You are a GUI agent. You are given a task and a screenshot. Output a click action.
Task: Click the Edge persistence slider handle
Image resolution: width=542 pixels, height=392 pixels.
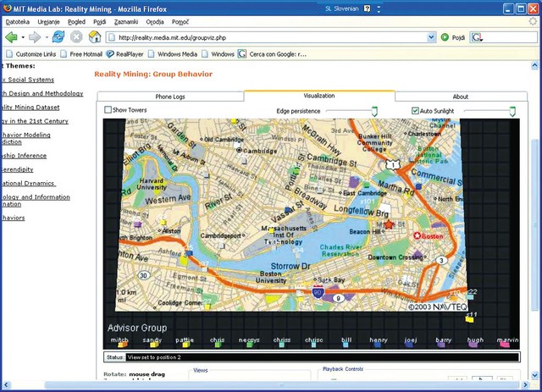[374, 111]
